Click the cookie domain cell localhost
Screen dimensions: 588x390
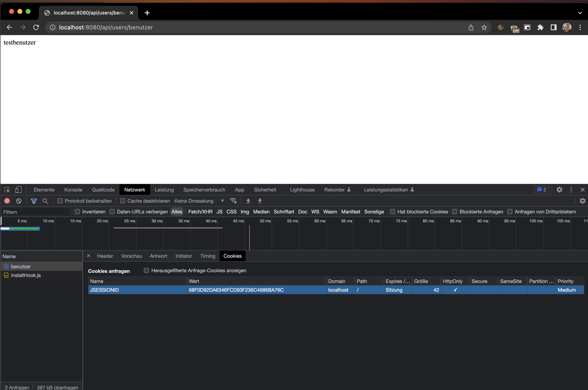click(340, 290)
